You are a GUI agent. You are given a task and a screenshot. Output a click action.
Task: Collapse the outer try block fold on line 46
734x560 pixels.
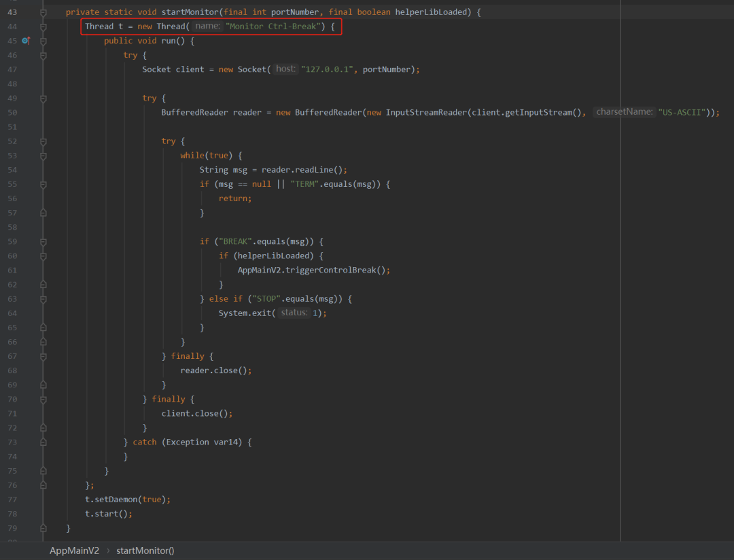click(x=43, y=56)
